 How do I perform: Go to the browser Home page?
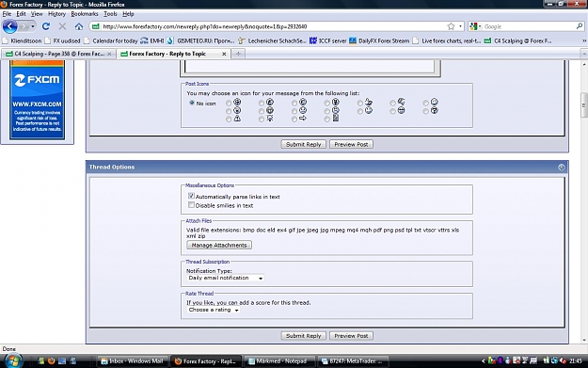point(79,26)
